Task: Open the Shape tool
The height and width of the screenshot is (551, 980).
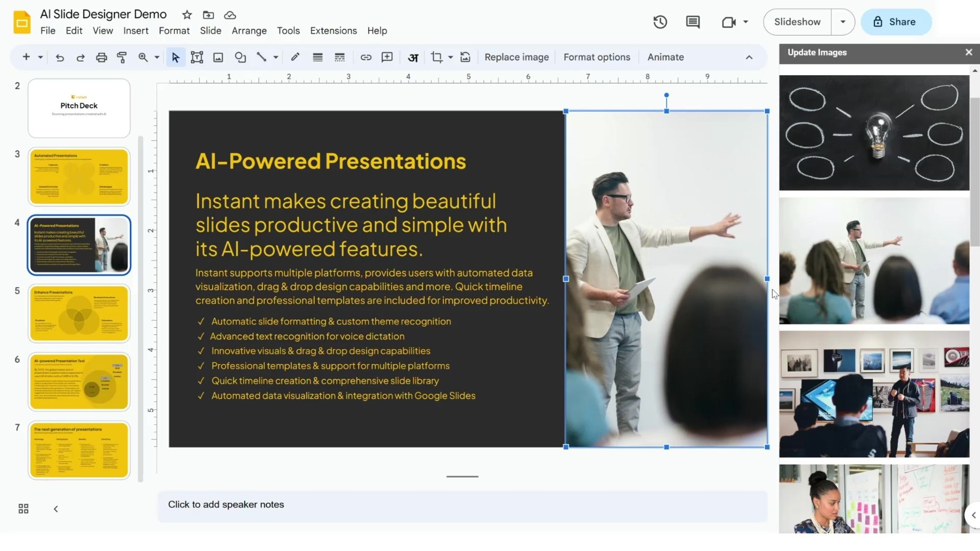Action: click(x=240, y=57)
